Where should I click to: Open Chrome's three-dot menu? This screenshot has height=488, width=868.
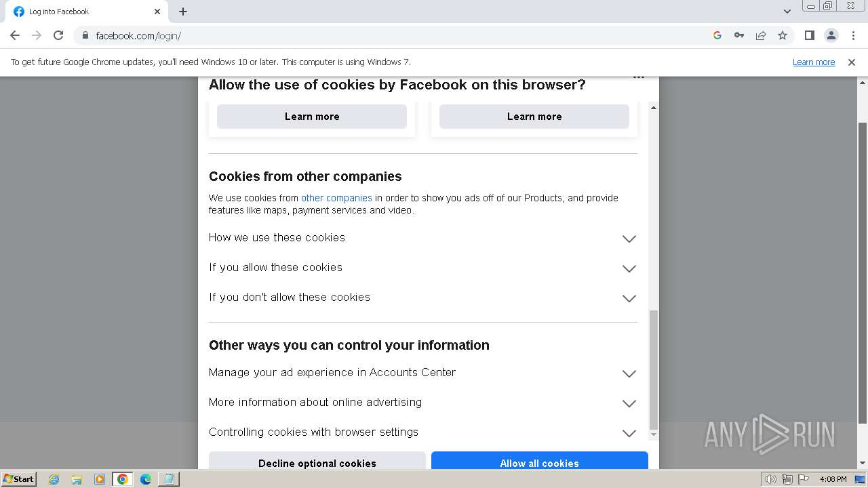pyautogui.click(x=853, y=35)
